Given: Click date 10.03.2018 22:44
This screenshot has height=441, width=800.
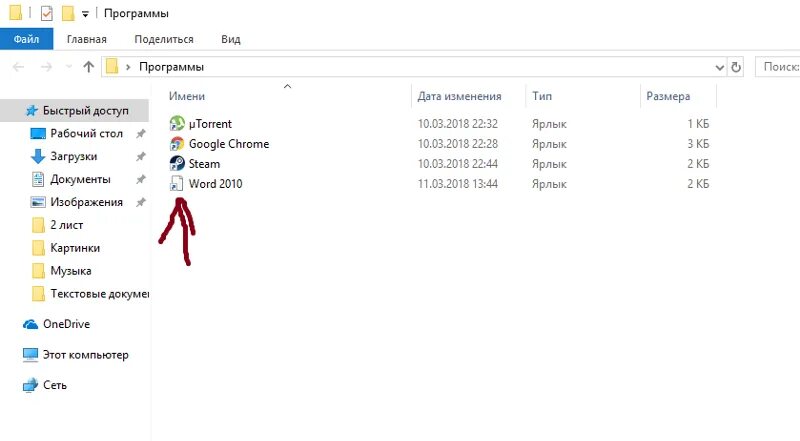Looking at the screenshot, I should click(458, 164).
